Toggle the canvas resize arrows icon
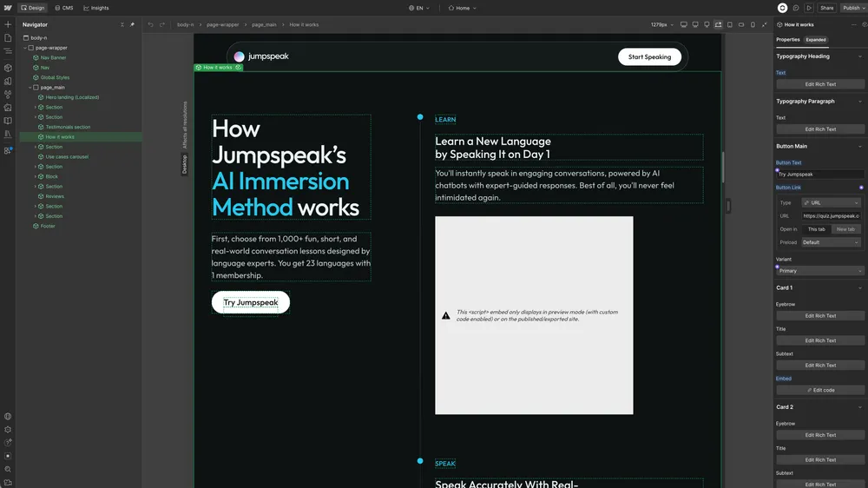 765,24
